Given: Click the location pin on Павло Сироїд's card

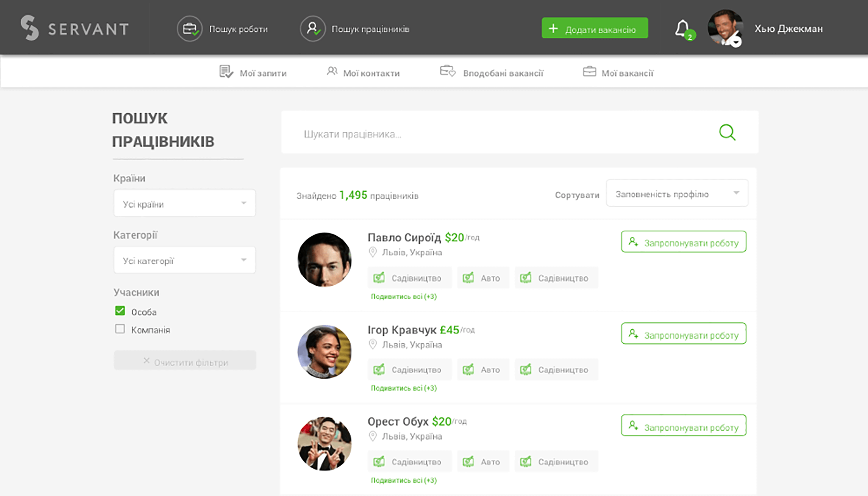Looking at the screenshot, I should [x=372, y=252].
